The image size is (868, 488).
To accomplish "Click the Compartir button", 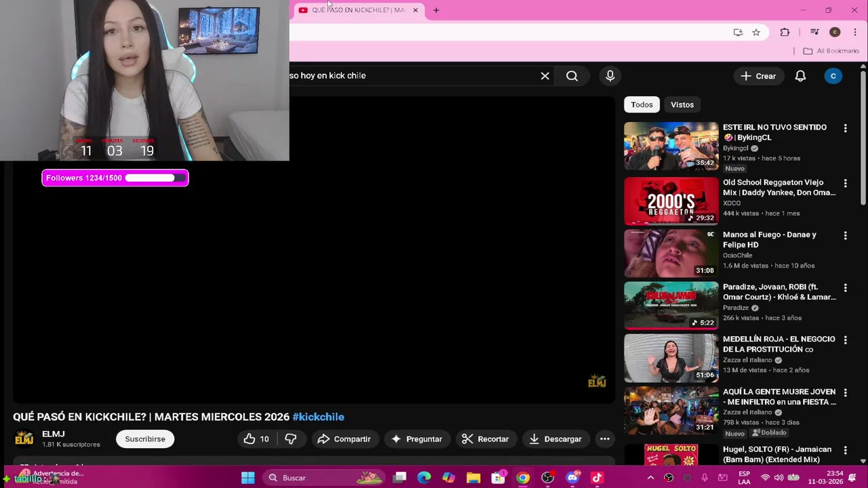I will tap(344, 439).
